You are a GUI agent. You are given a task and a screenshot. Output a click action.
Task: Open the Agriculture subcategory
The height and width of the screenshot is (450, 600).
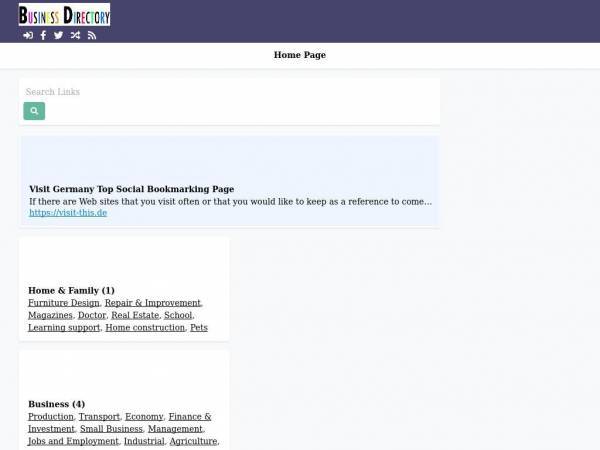tap(193, 441)
